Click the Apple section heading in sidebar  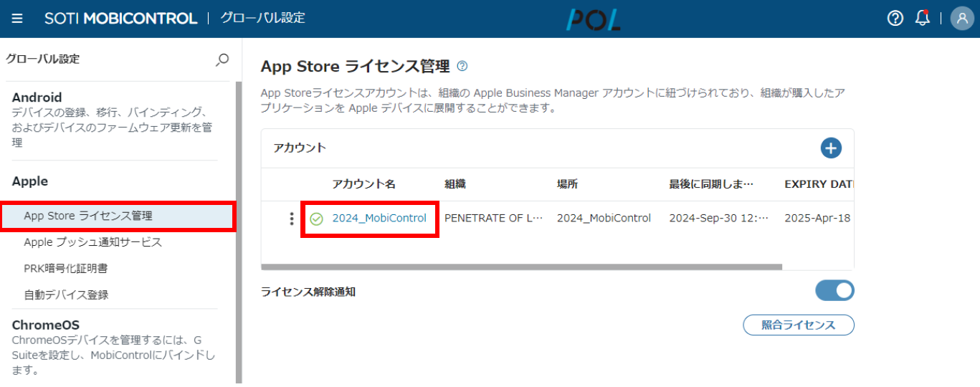[30, 182]
